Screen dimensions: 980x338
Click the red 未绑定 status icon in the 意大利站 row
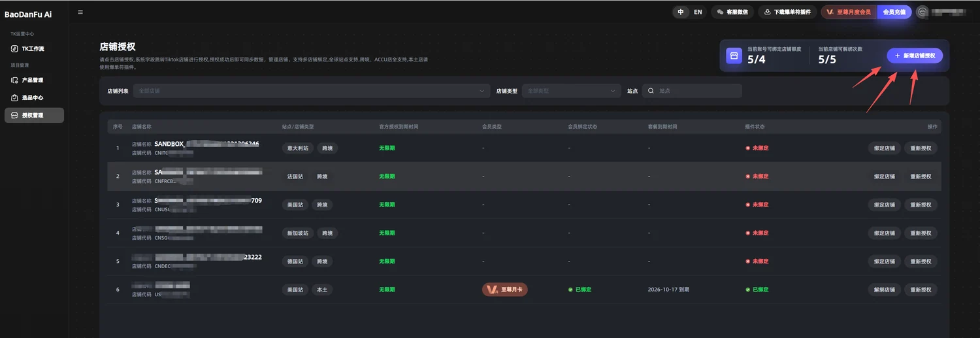click(x=748, y=148)
